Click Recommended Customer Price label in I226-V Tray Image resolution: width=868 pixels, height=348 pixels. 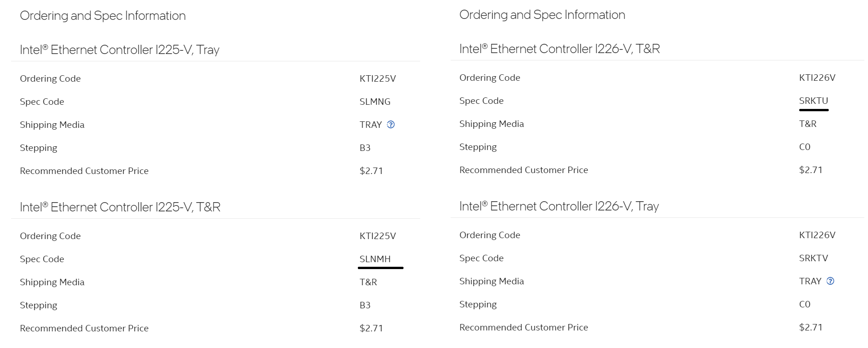524,327
